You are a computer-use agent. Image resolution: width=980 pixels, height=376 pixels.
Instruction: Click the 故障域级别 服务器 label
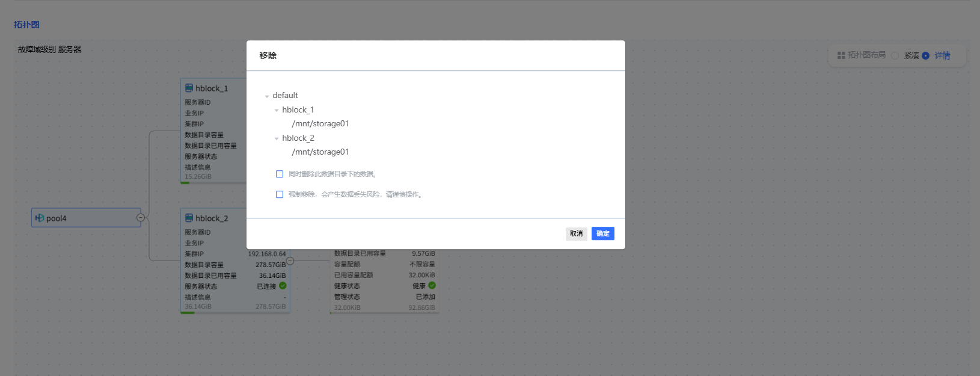pyautogui.click(x=49, y=49)
